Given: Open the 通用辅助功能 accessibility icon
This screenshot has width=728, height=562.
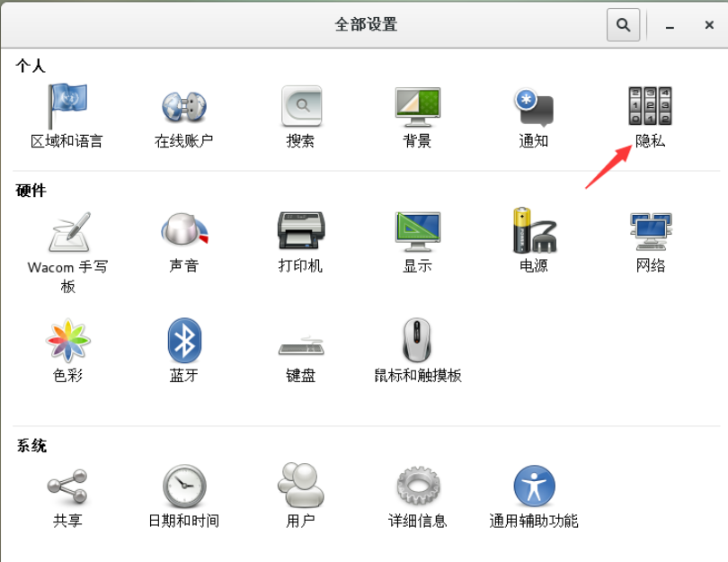Looking at the screenshot, I should coord(535,486).
